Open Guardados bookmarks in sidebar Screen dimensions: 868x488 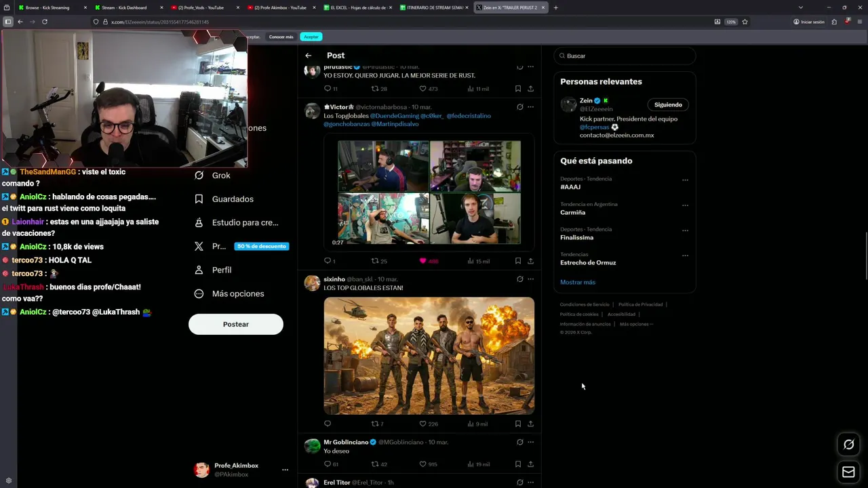point(224,199)
